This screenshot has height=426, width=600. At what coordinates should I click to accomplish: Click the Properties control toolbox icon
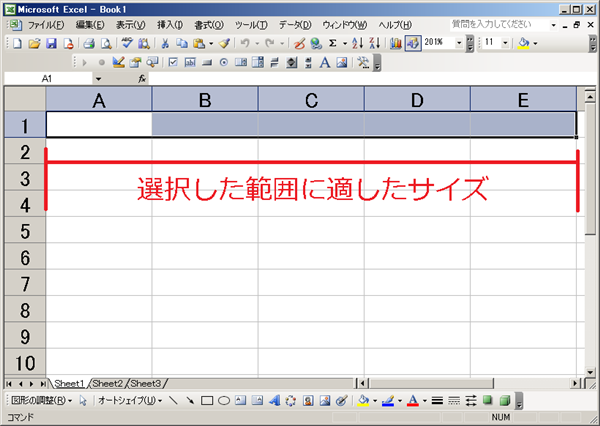point(135,62)
